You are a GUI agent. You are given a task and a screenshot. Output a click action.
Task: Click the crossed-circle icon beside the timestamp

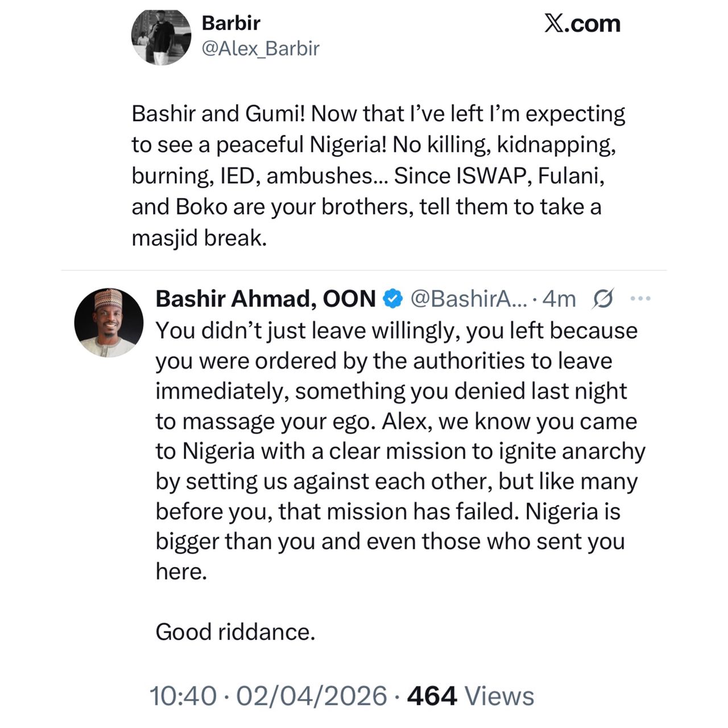[603, 297]
